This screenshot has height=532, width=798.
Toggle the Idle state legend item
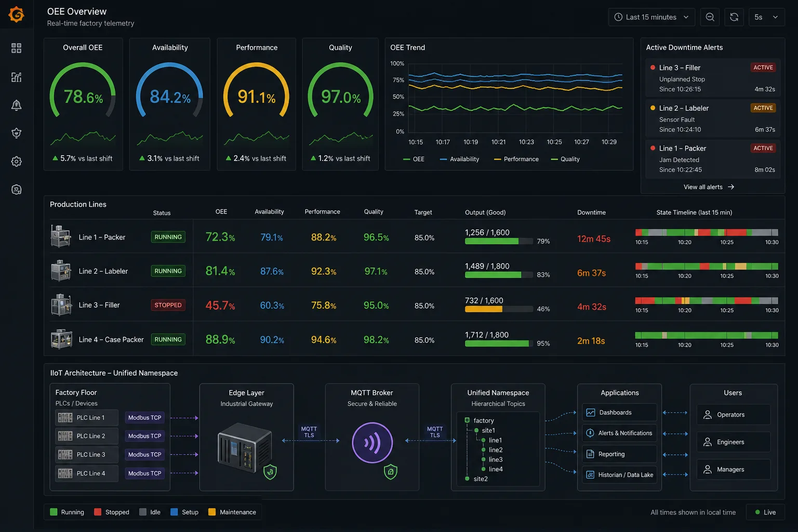click(x=150, y=512)
